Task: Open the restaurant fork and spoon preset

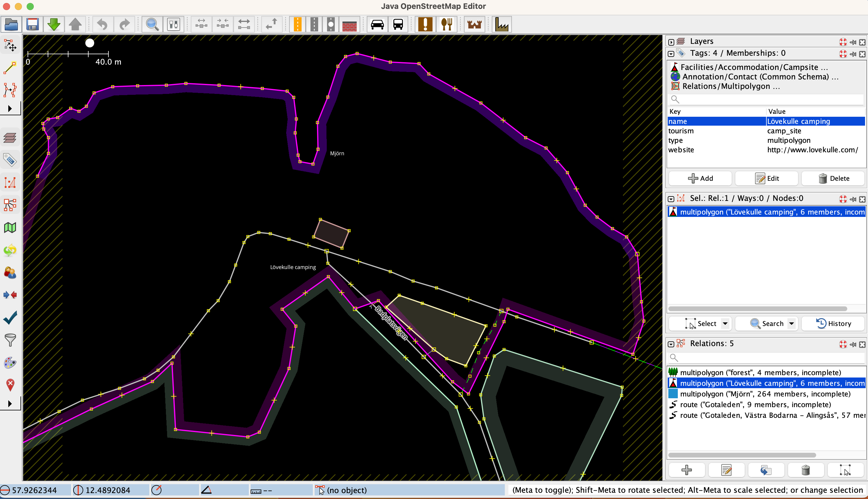Action: 447,24
